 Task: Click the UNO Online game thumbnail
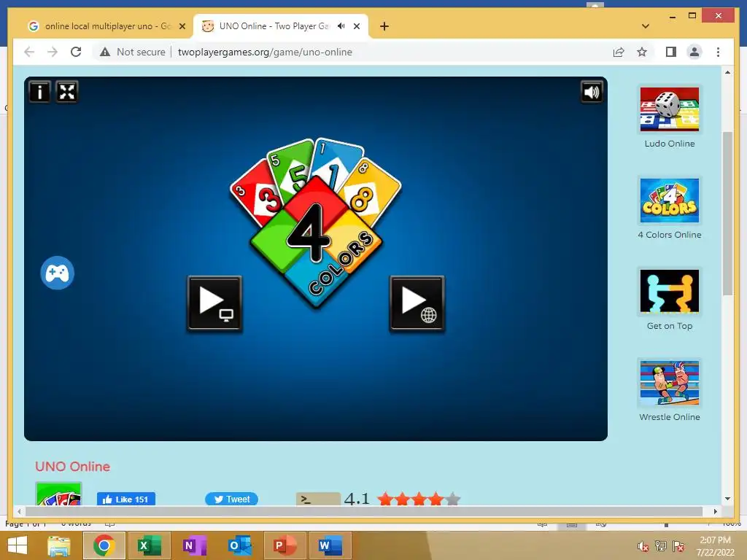(58, 494)
